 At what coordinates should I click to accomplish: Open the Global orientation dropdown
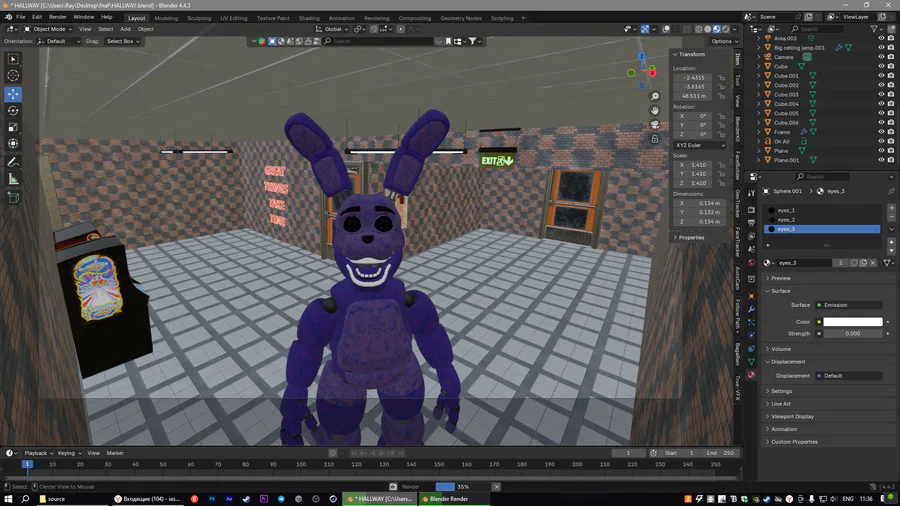click(x=332, y=29)
